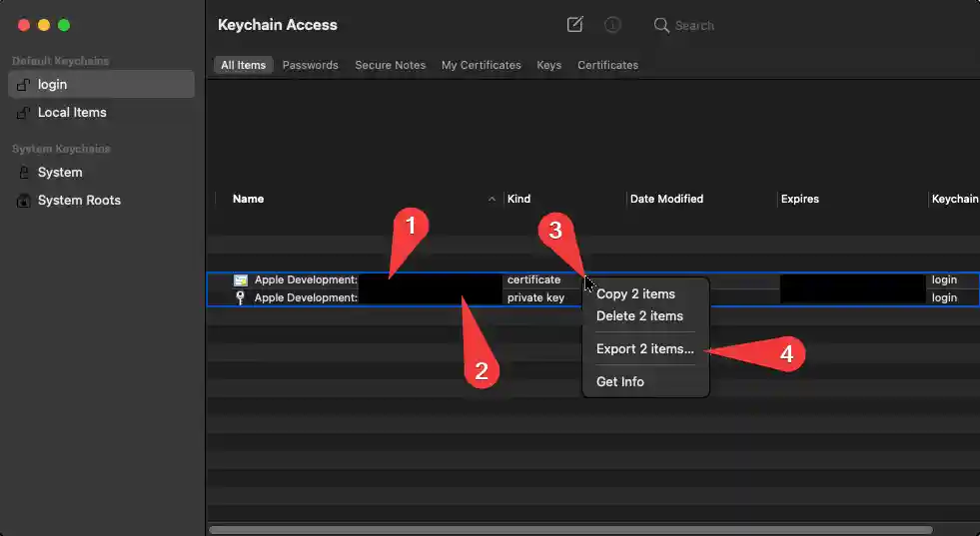Click the horizontal scrollbar at bottom
This screenshot has height=536, width=980.
569,530
